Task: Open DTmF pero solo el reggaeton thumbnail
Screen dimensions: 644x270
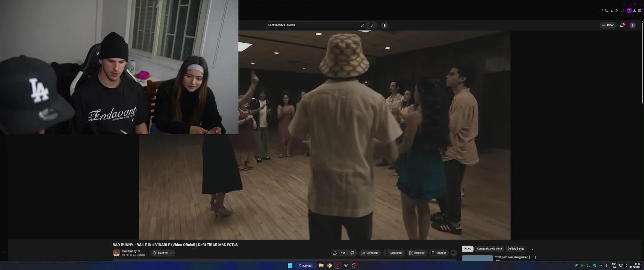Action: point(477,258)
